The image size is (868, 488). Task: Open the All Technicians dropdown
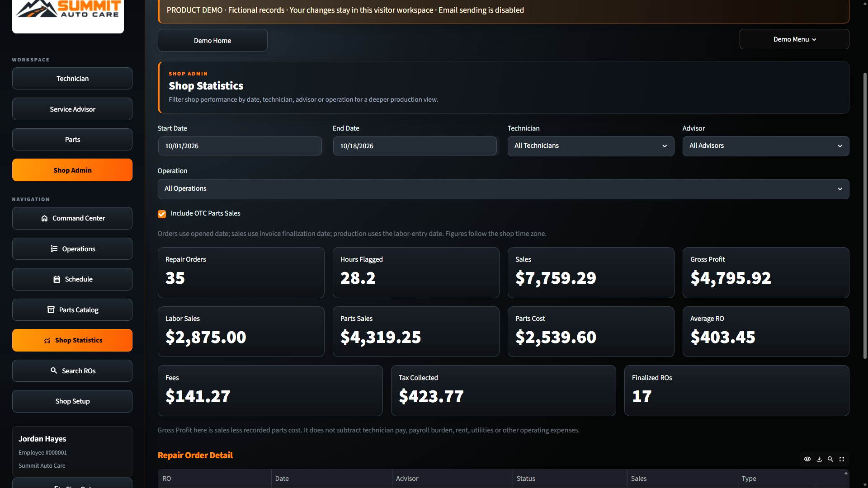(591, 146)
